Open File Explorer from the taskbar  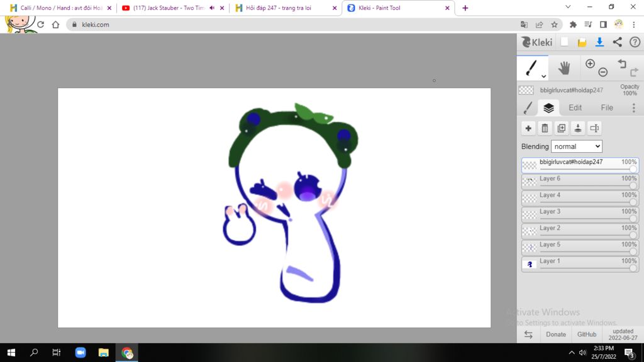coord(104,353)
